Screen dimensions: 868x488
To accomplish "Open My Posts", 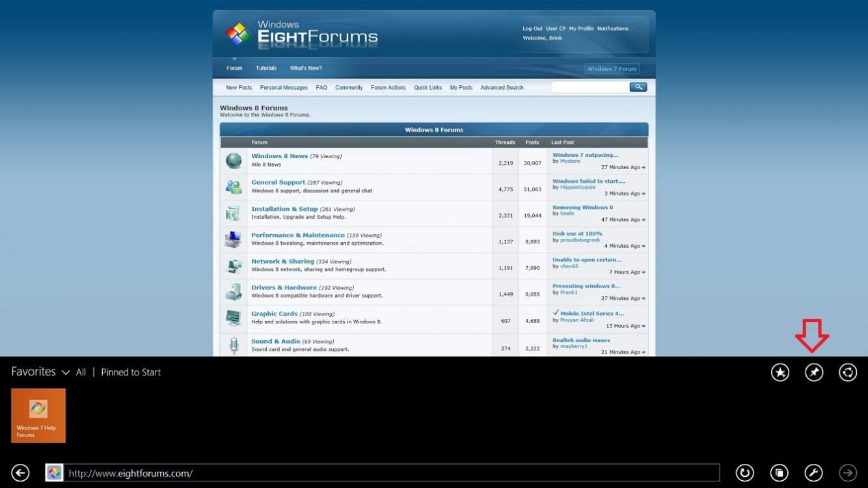I will (461, 88).
